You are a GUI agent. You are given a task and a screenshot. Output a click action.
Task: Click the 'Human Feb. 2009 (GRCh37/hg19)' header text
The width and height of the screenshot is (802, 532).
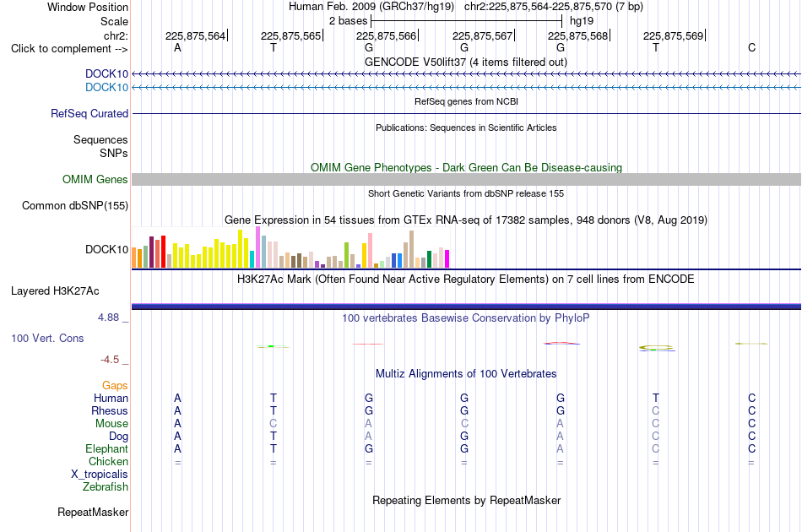pyautogui.click(x=371, y=7)
